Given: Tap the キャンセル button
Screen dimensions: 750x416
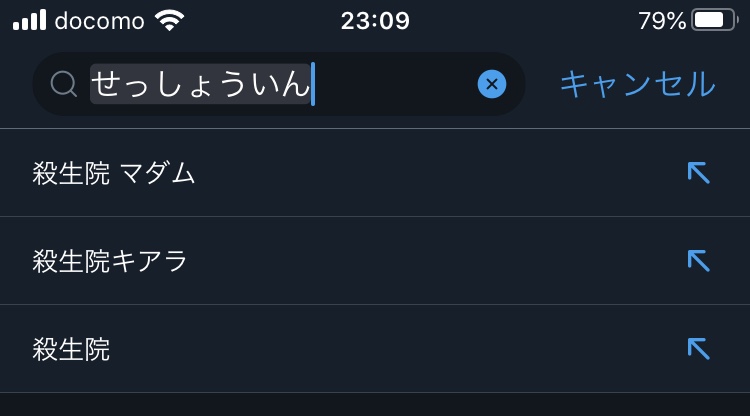Looking at the screenshot, I should (x=638, y=84).
